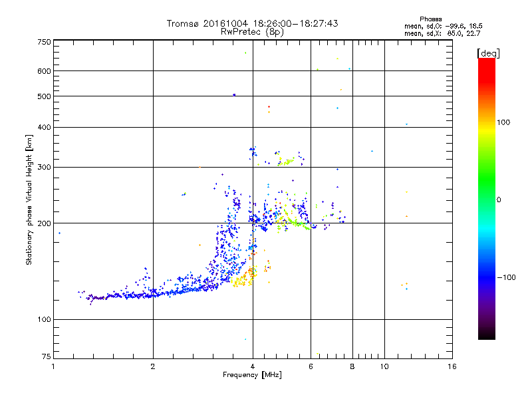This screenshot has height=399, width=532.
Task: Click the colorbar label '100'
Action: point(503,122)
